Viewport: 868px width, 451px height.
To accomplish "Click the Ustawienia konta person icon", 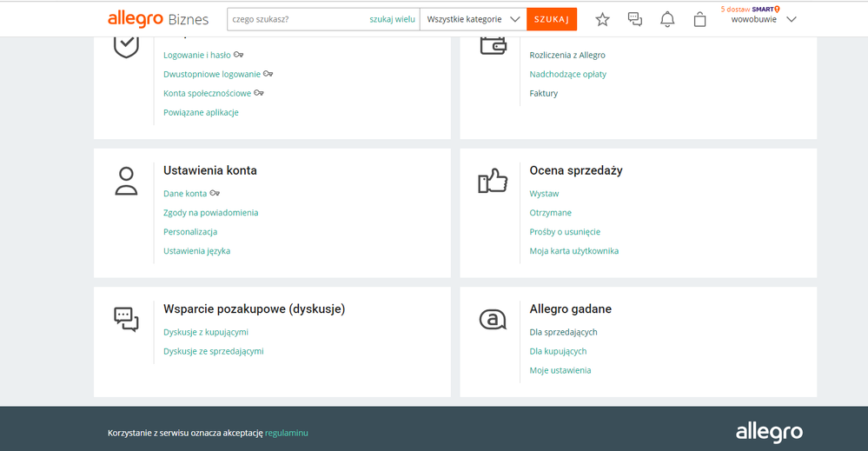I will pos(126,181).
